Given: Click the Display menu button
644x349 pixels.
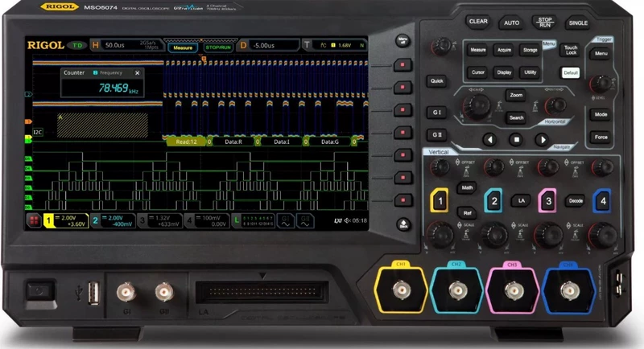Looking at the screenshot, I should point(504,72).
